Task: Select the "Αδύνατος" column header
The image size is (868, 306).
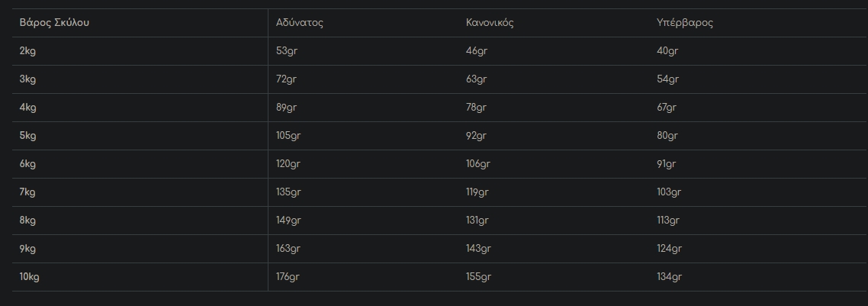Action: [300, 23]
